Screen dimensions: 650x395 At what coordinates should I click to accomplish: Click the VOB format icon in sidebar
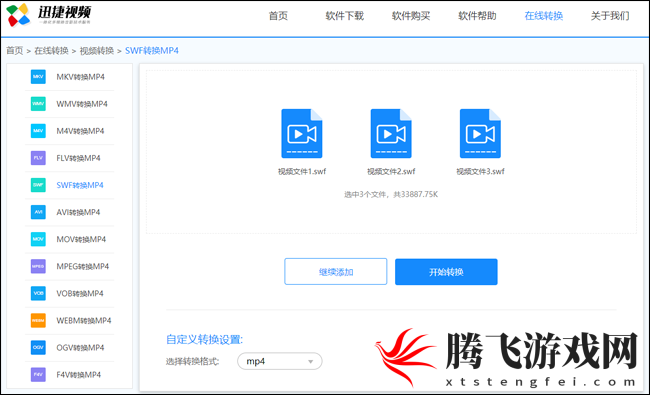tap(38, 293)
